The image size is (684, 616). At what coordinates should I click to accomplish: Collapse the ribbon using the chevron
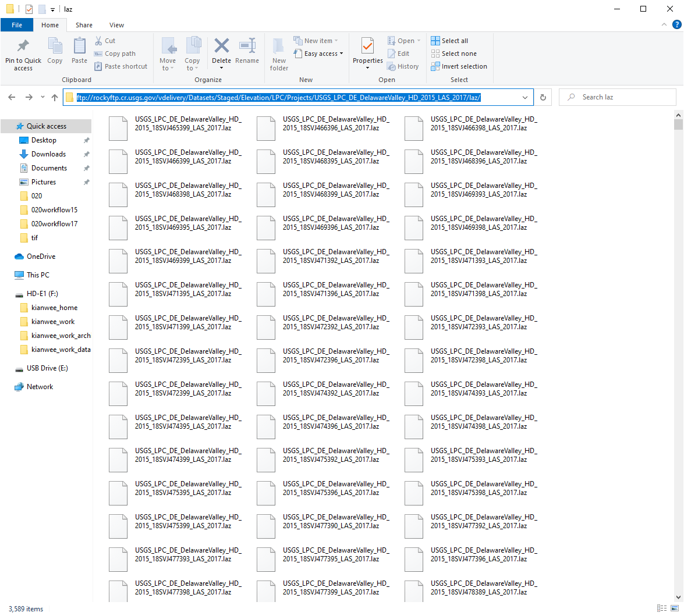pos(664,25)
